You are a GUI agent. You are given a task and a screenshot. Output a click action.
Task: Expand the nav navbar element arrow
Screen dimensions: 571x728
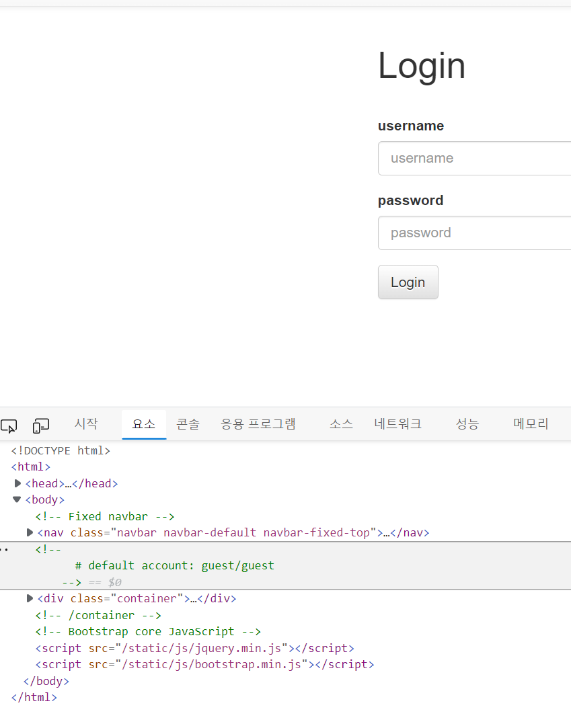point(30,532)
